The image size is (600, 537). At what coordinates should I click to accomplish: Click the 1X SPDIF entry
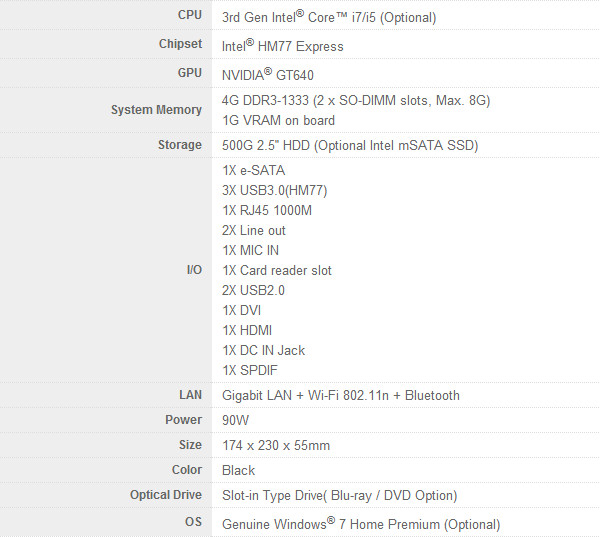click(x=249, y=370)
